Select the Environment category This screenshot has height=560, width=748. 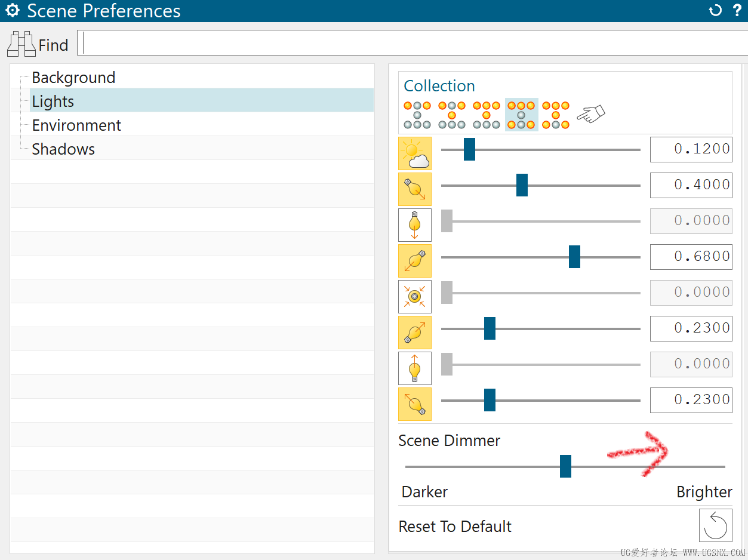click(76, 125)
